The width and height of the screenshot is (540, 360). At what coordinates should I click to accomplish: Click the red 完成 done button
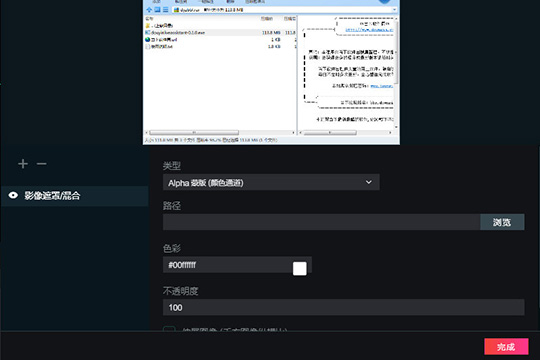tap(506, 347)
